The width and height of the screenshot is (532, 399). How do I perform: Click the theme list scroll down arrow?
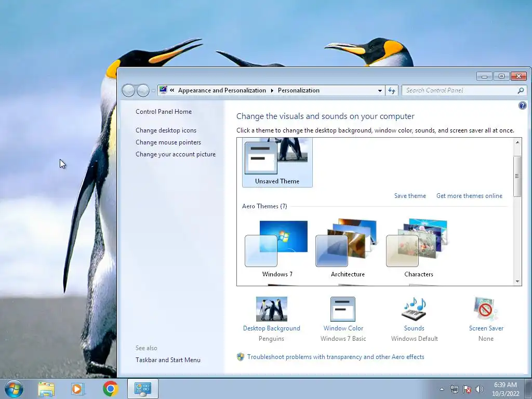click(x=517, y=281)
